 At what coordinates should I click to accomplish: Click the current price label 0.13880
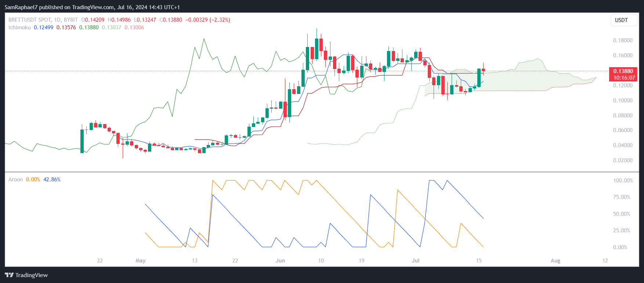623,71
